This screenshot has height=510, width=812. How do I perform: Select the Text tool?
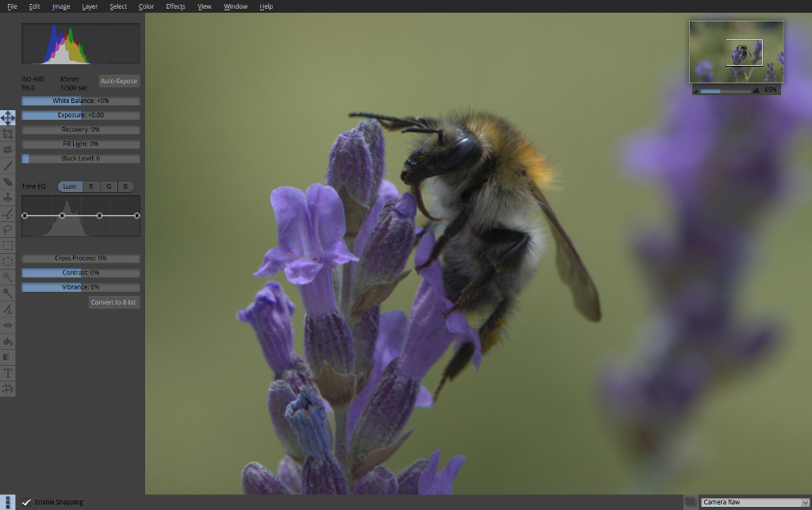click(x=8, y=374)
